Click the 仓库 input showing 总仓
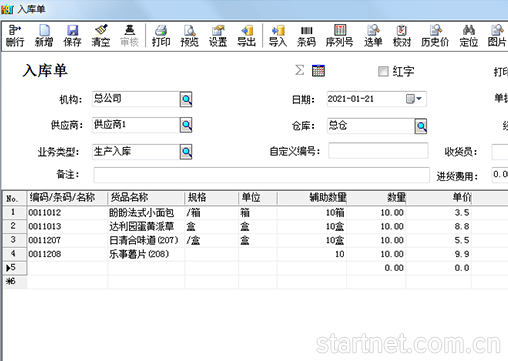The width and height of the screenshot is (508, 361). coord(371,126)
